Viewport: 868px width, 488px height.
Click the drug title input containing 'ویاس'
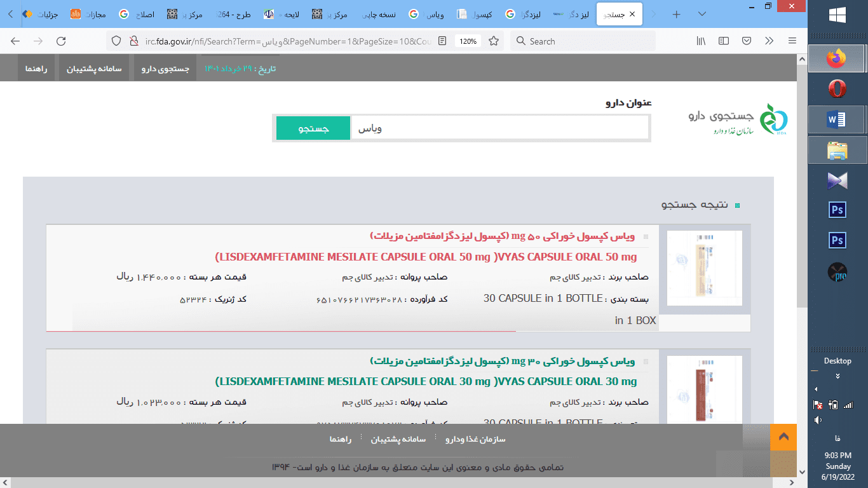pyautogui.click(x=499, y=128)
